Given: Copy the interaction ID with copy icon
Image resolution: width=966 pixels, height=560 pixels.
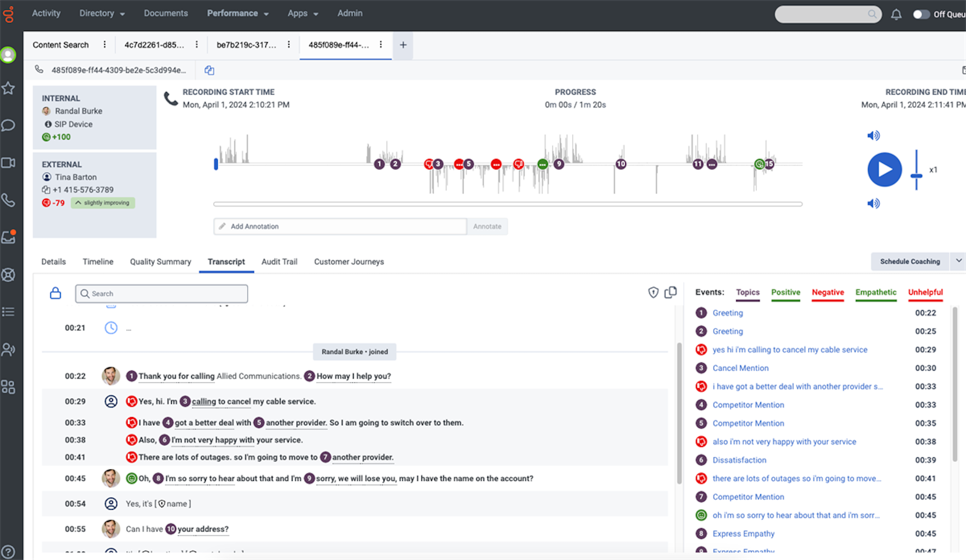Looking at the screenshot, I should pos(209,70).
